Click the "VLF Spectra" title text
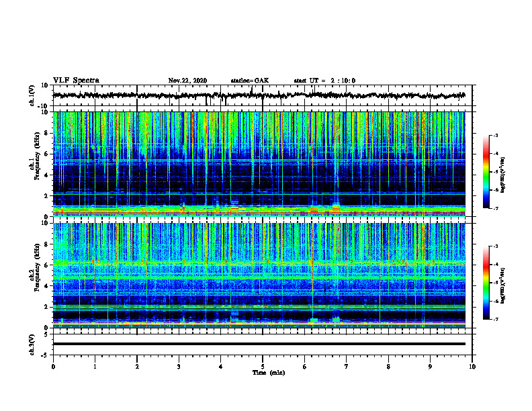Image resolution: width=532 pixels, height=411 pixels. 76,81
